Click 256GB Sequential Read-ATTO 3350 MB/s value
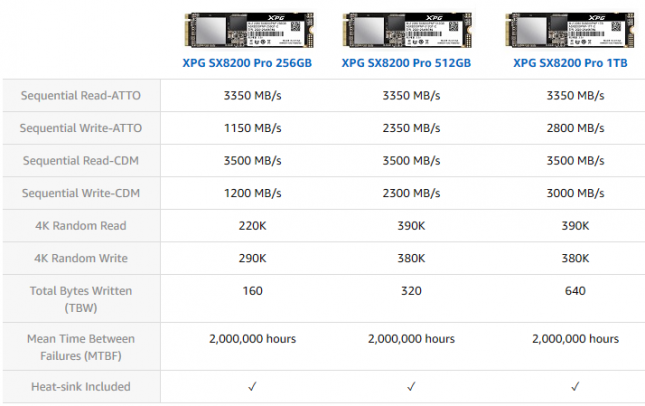The height and width of the screenshot is (406, 645). tap(253, 95)
